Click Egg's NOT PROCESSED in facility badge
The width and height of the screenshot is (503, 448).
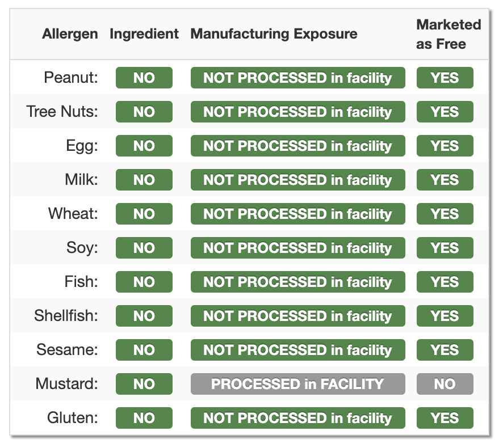[x=297, y=146]
